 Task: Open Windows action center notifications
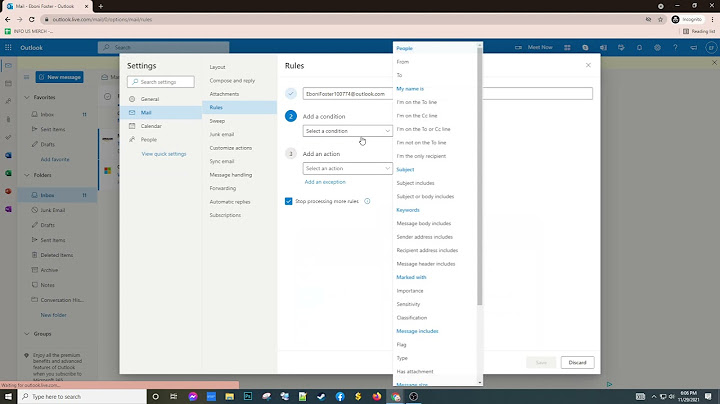click(708, 397)
